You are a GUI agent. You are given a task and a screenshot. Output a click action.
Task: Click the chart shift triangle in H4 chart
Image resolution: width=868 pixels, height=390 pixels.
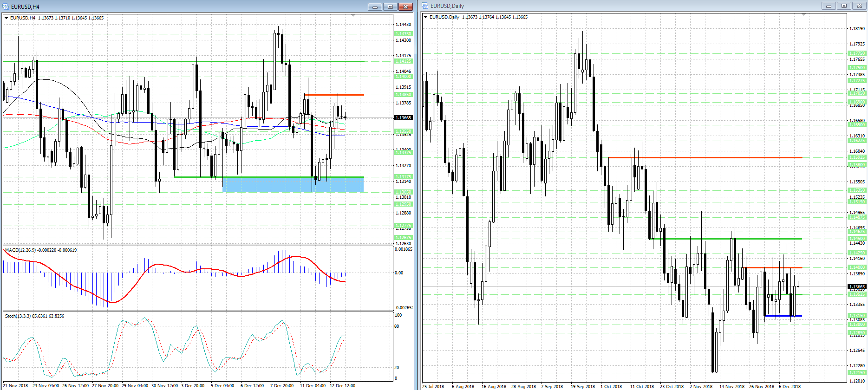(x=353, y=16)
